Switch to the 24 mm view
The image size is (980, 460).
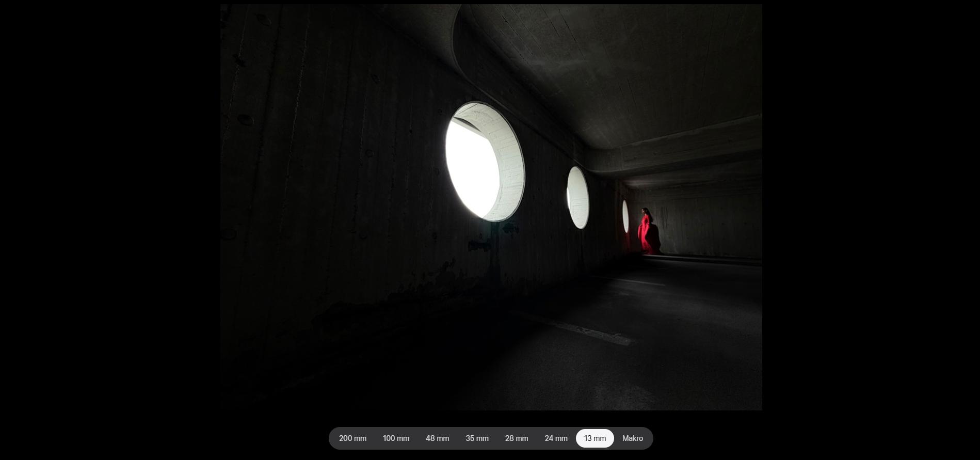pyautogui.click(x=556, y=438)
